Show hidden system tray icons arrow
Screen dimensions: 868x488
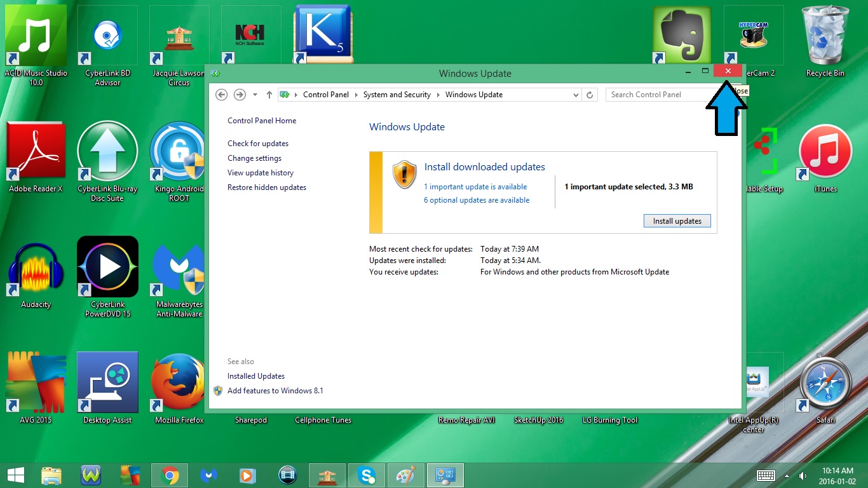click(787, 475)
